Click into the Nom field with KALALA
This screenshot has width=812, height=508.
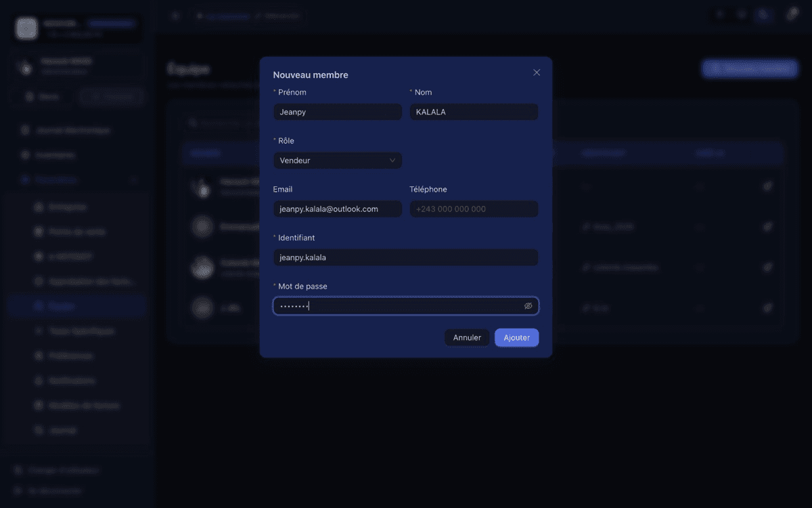coord(474,112)
